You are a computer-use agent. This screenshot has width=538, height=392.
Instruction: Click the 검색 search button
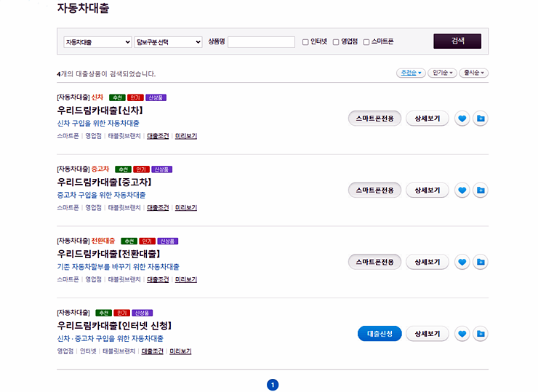[x=457, y=41]
